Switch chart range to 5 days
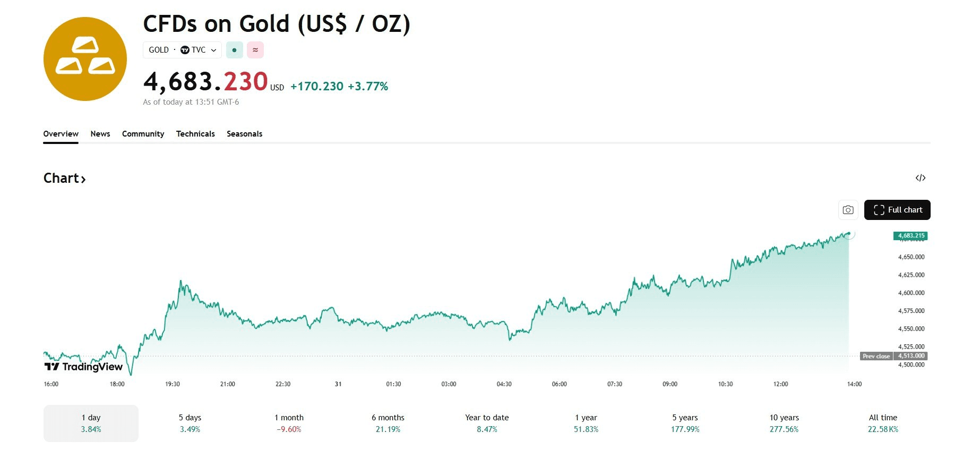This screenshot has height=466, width=980. pyautogui.click(x=190, y=423)
